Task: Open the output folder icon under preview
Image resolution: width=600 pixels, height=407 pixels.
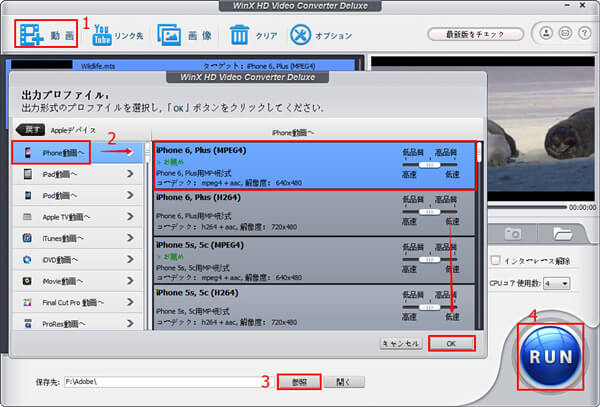Action: 563,232
